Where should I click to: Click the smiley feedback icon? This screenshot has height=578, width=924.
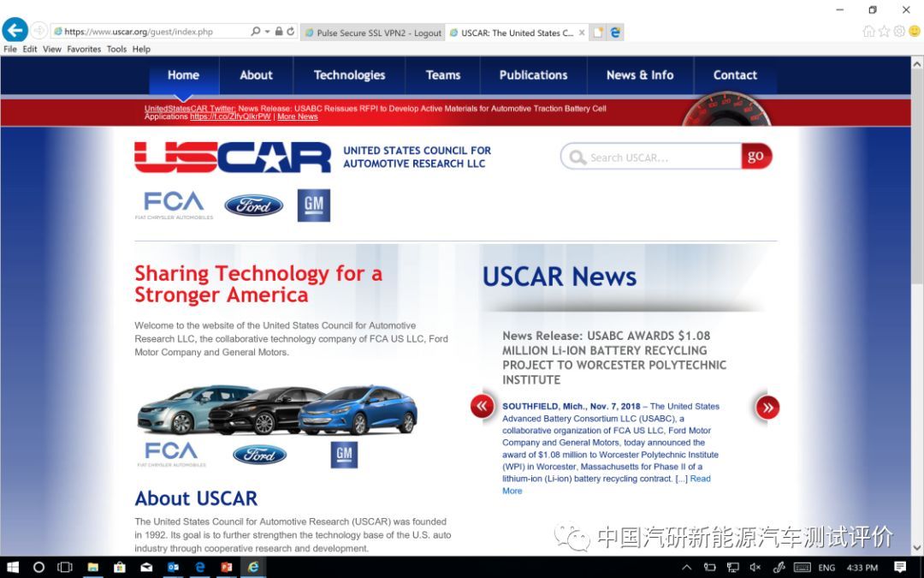[x=915, y=32]
